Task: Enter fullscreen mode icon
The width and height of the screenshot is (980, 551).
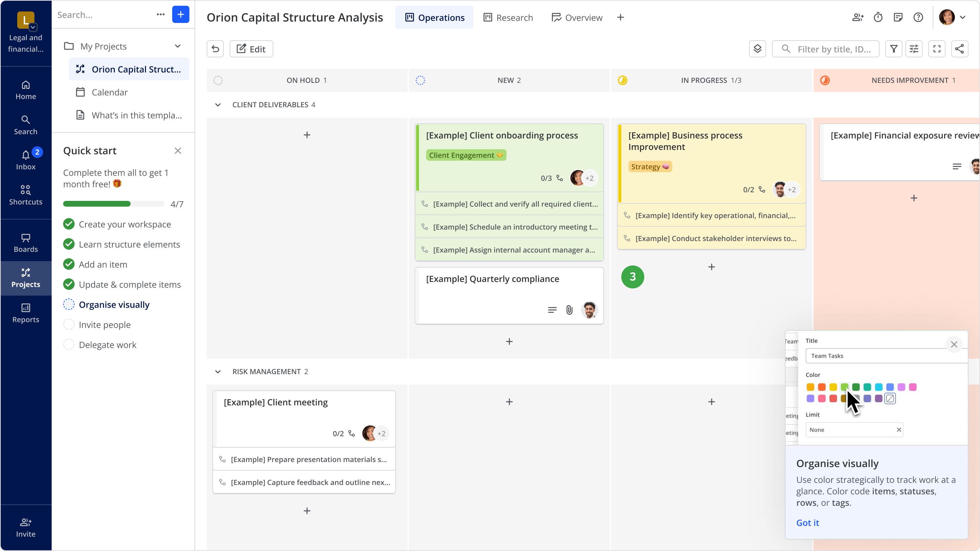Action: pos(937,49)
